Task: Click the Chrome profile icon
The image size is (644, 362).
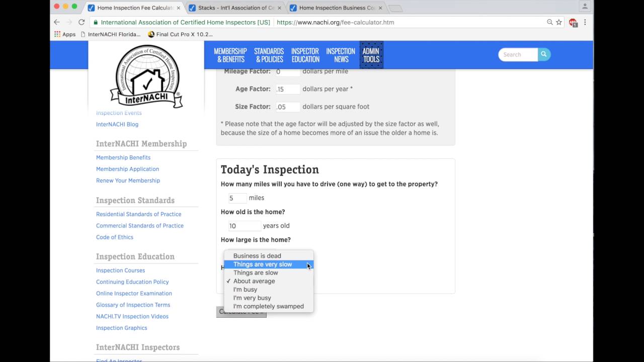Action: (585, 7)
